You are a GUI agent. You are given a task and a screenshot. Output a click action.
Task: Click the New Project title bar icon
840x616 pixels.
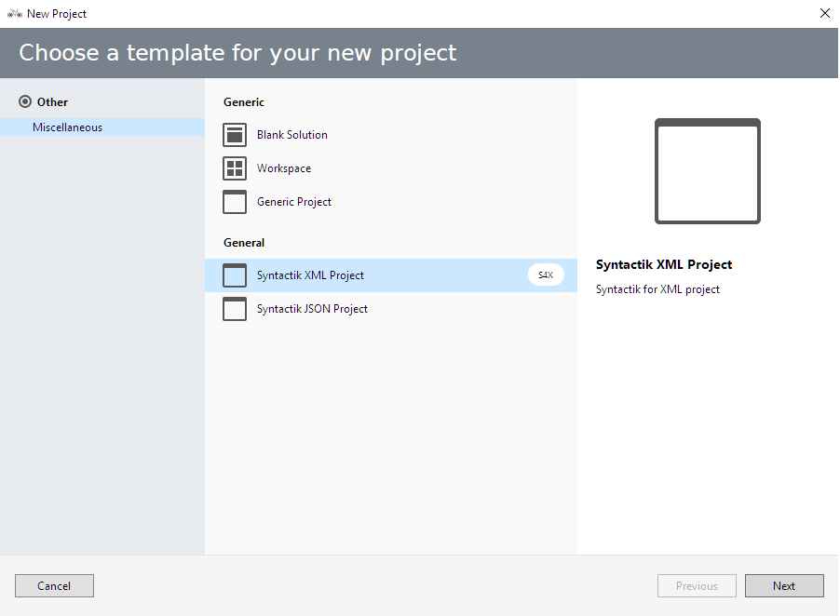[x=14, y=14]
